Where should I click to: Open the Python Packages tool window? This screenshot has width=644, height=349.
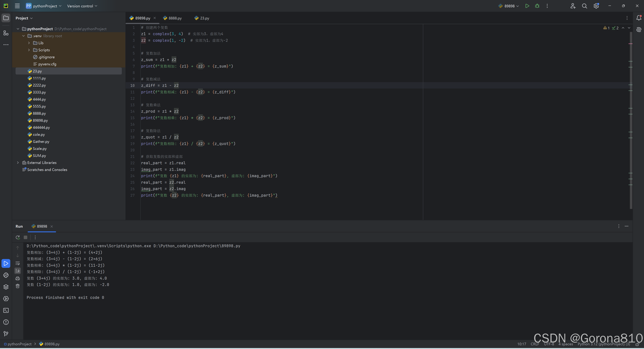point(6,287)
